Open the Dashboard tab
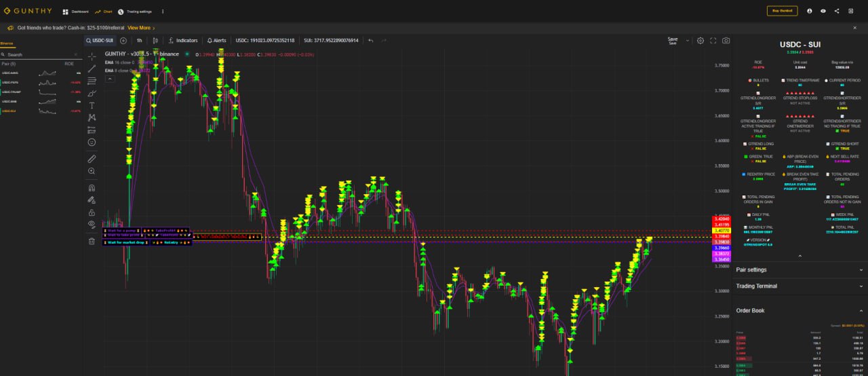The width and height of the screenshot is (868, 376). point(75,12)
